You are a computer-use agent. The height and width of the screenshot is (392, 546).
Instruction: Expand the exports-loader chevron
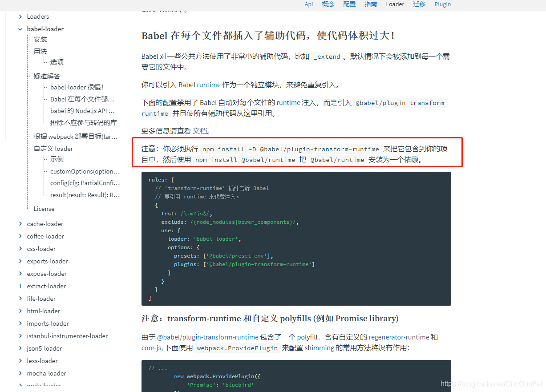click(20, 261)
